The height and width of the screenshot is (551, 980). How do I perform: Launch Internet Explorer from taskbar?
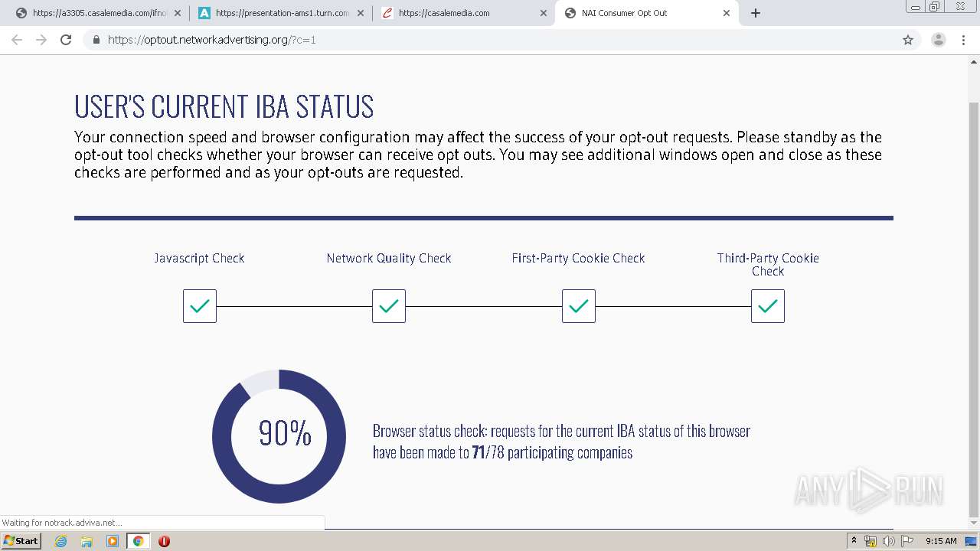point(61,541)
